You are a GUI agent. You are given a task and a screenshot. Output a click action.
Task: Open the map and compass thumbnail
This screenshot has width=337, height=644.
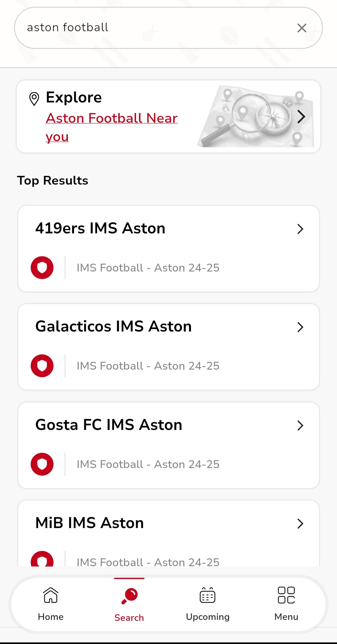click(x=255, y=116)
